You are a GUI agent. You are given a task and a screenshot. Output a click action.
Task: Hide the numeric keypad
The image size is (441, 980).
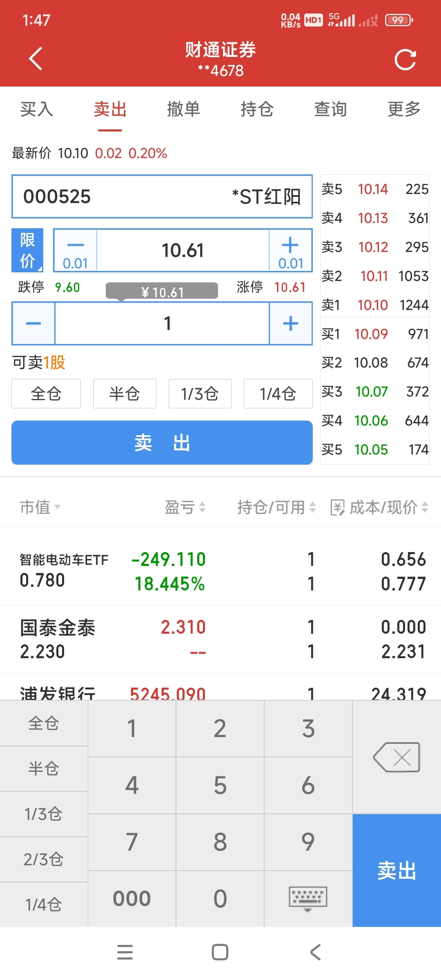pos(308,899)
